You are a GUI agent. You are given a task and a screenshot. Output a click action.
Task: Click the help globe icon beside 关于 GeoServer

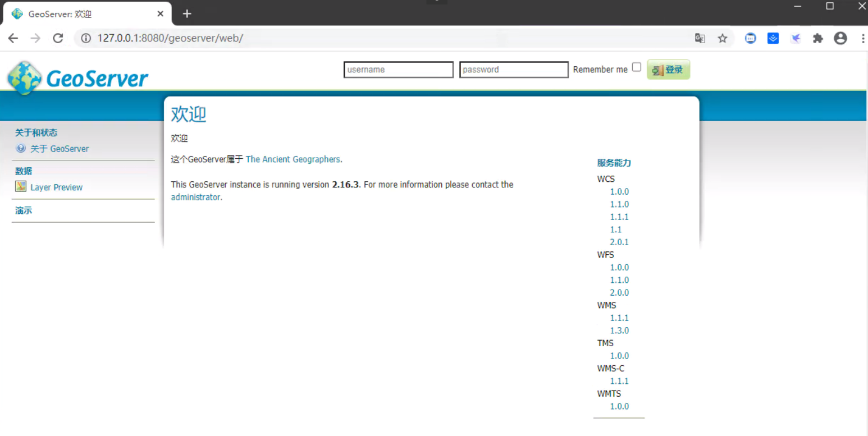[x=21, y=148]
